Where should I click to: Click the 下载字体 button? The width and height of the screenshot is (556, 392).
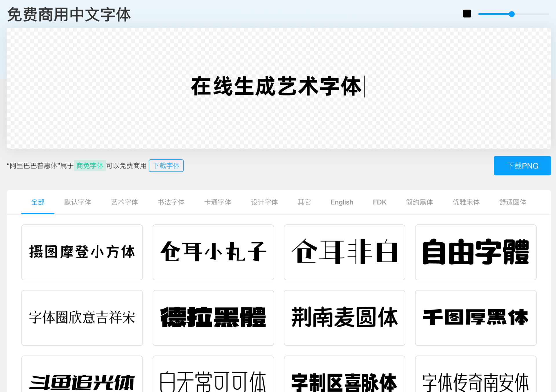click(166, 166)
